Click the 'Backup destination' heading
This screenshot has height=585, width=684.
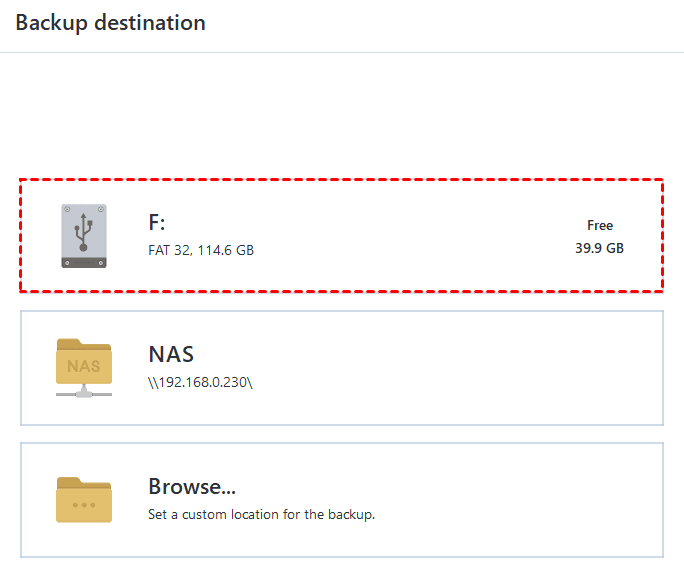110,22
